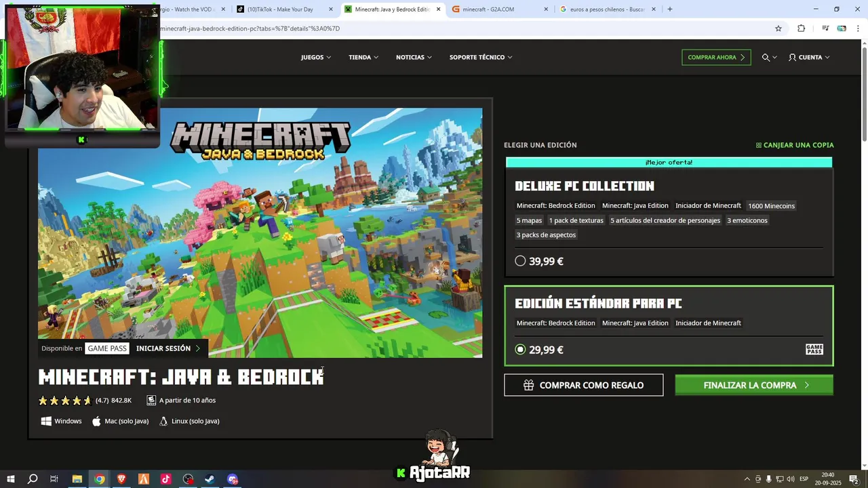Click the CUENTA account person icon

pyautogui.click(x=792, y=58)
